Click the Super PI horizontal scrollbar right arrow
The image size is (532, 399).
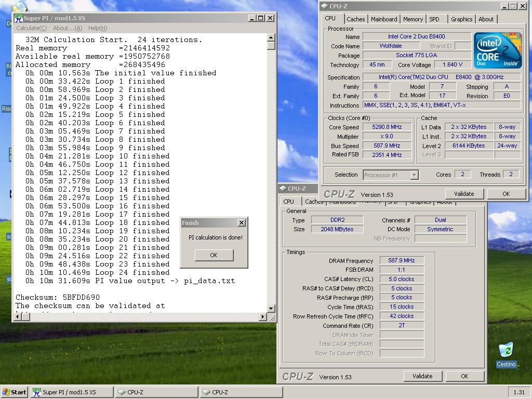pos(262,316)
